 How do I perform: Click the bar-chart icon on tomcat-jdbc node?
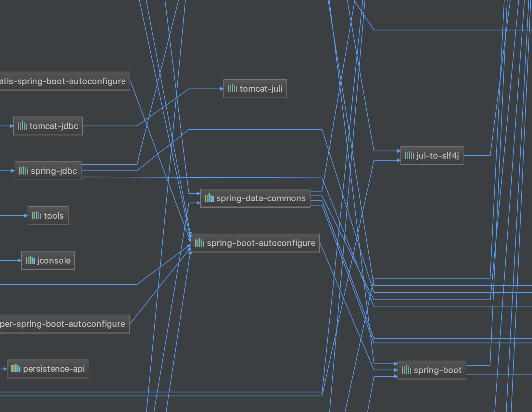[x=22, y=126]
